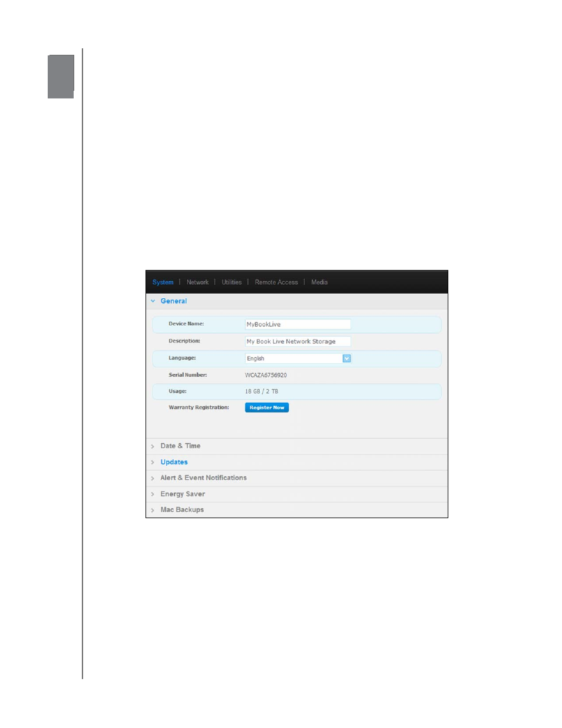
Task: Select serial number WCAZA6756920 text
Action: point(266,375)
